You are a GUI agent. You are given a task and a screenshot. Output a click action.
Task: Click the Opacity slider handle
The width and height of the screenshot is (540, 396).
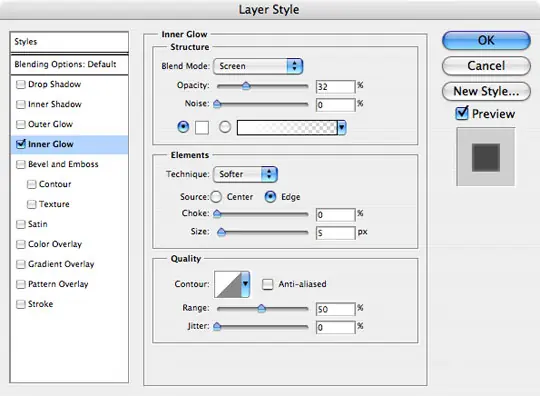[246, 85]
